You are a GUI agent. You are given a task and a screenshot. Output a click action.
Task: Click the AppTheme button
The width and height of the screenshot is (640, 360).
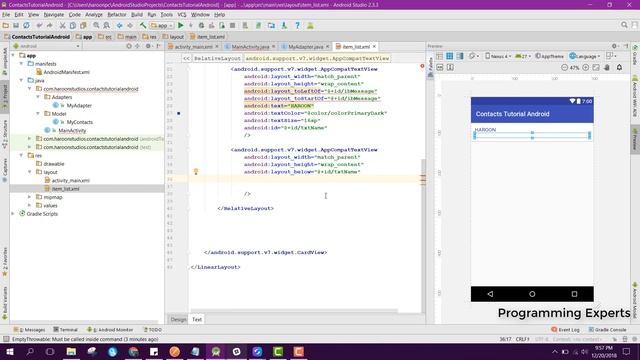pos(549,56)
